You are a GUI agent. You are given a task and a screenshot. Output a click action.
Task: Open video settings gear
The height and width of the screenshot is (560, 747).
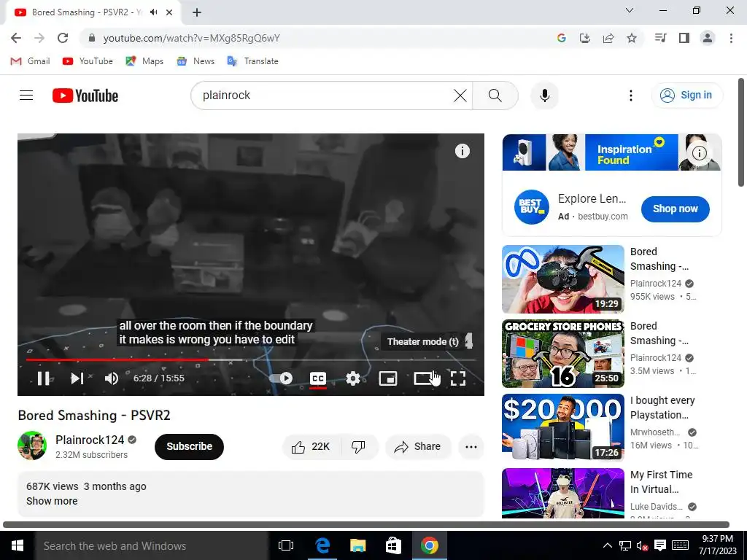coord(352,378)
